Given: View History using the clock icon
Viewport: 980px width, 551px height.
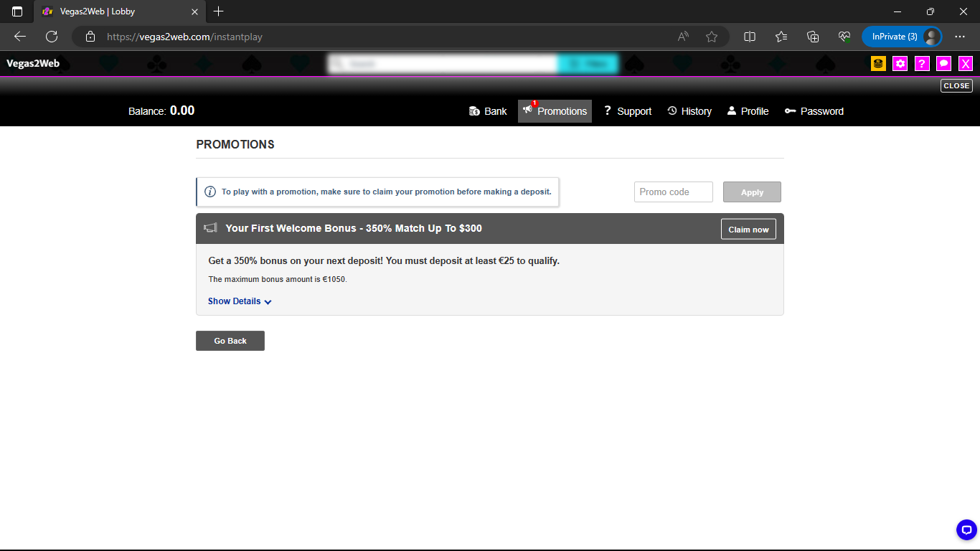Looking at the screenshot, I should pos(689,111).
